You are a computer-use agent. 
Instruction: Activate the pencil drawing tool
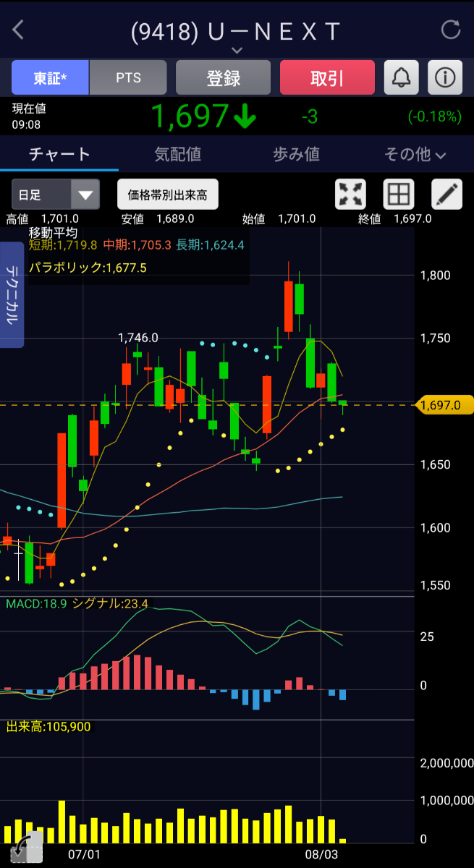tap(447, 194)
